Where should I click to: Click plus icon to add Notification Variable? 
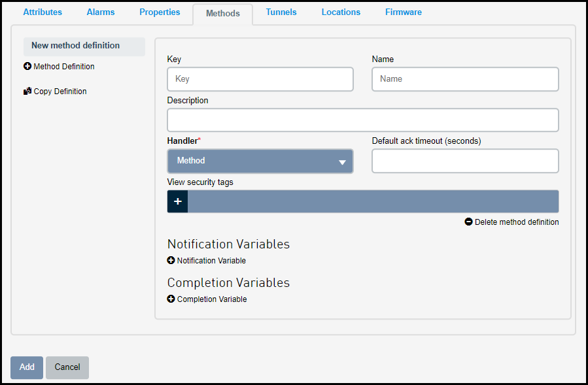click(171, 260)
